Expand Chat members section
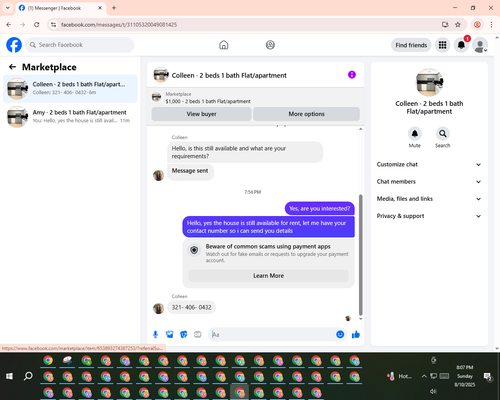The image size is (500, 400). (429, 182)
